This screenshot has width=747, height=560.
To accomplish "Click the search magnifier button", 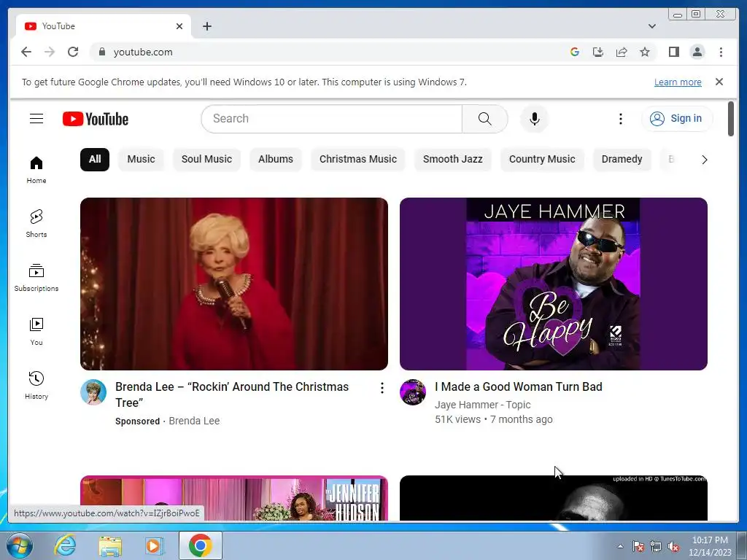I will coord(484,119).
